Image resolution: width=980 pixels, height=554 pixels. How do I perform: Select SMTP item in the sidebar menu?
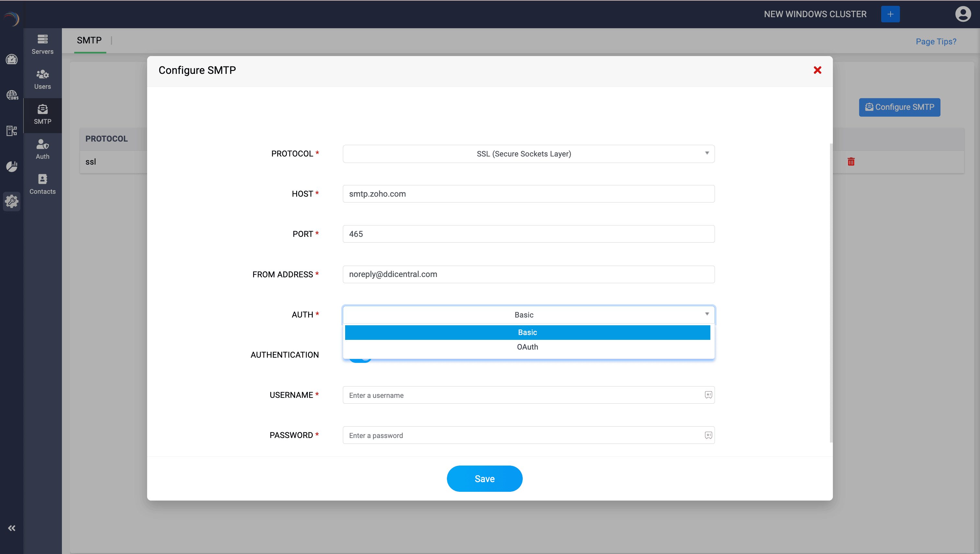tap(42, 115)
